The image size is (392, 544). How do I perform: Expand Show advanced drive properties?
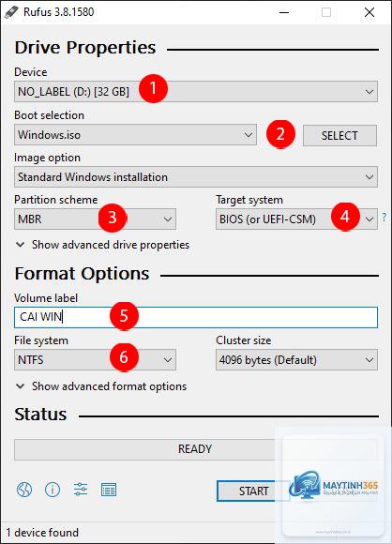[102, 245]
